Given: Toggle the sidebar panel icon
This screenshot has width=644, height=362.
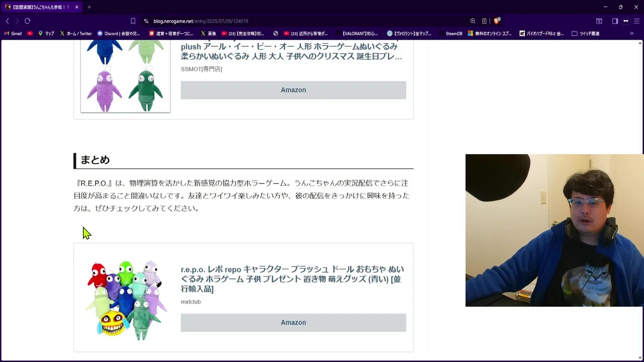Looking at the screenshot, I should pyautogui.click(x=615, y=21).
